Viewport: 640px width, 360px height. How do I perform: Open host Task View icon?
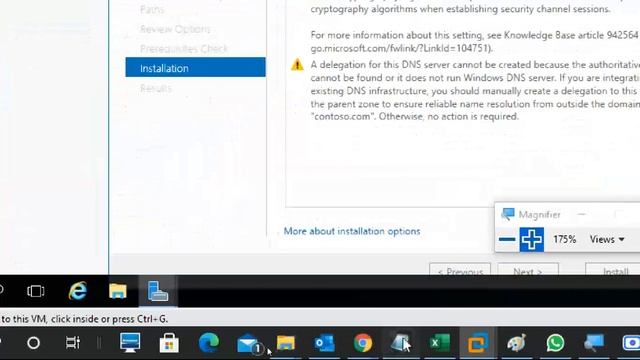[73, 343]
